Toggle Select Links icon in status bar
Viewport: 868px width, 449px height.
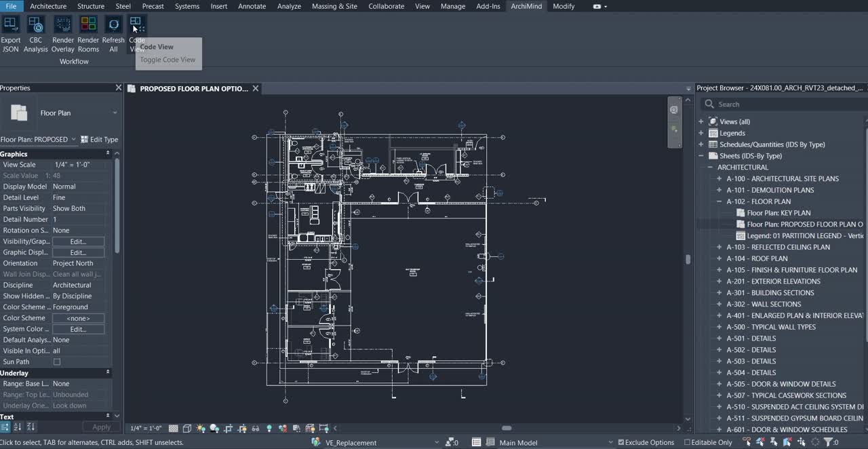[x=747, y=442]
